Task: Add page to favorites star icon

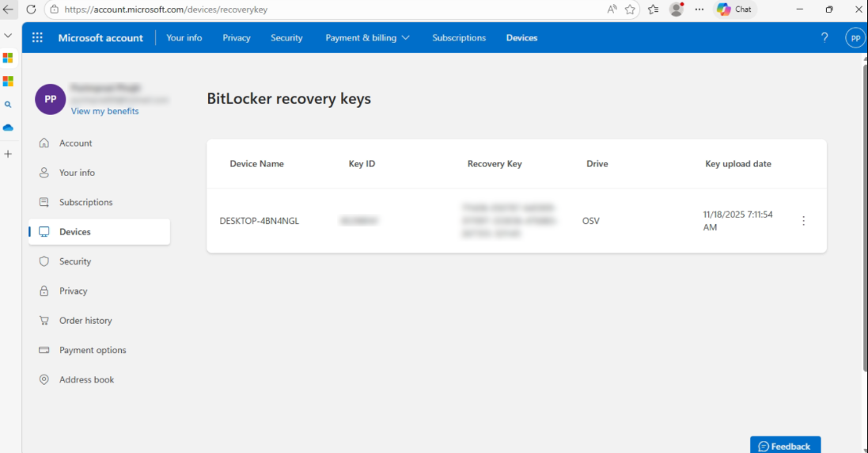Action: [630, 10]
